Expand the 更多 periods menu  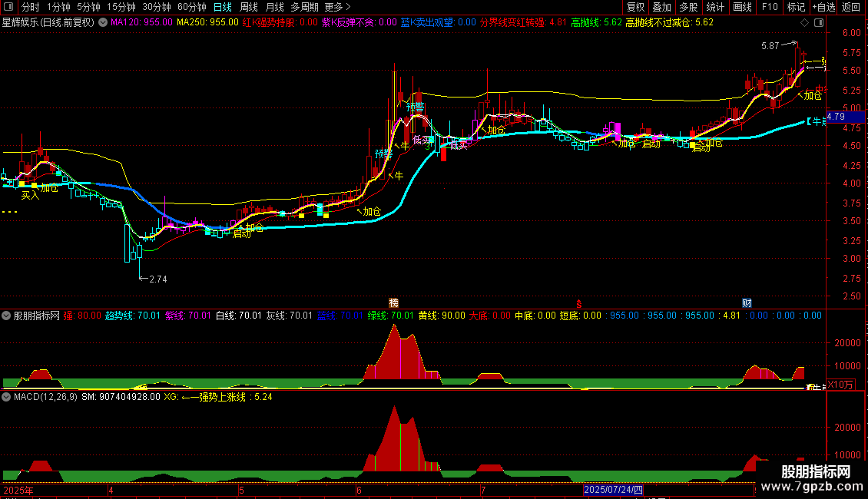[x=337, y=7]
